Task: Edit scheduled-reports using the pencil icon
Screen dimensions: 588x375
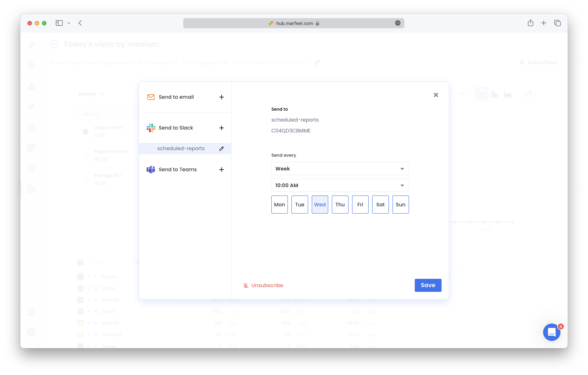Action: tap(221, 148)
